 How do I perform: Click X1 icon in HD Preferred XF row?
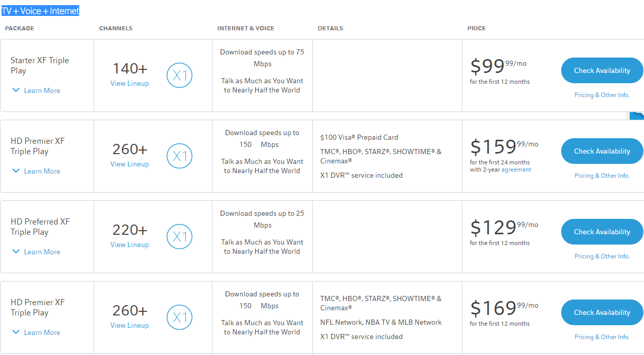tap(180, 237)
